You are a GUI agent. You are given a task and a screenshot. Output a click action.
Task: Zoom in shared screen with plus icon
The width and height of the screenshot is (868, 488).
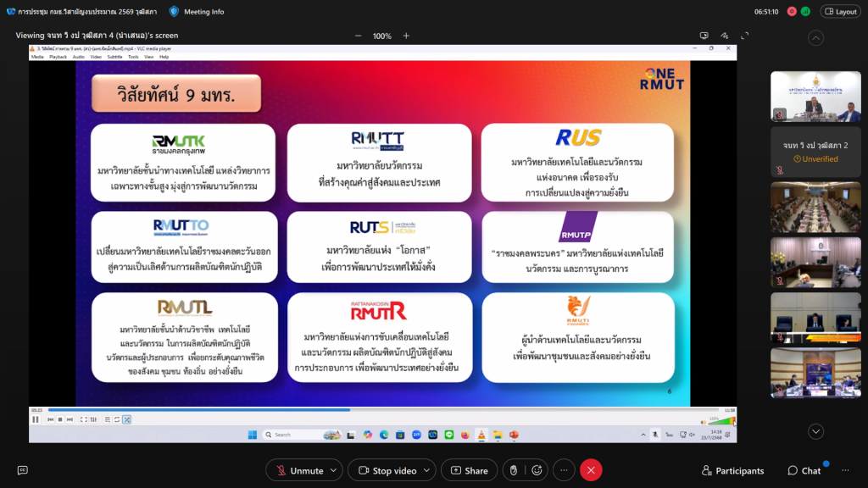point(406,36)
